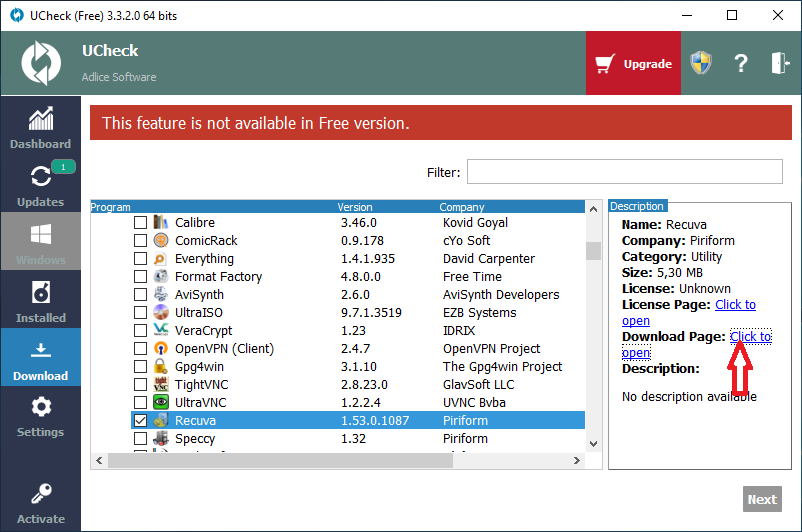This screenshot has height=532, width=802.
Task: Click the Format Factory icon
Action: point(161,276)
